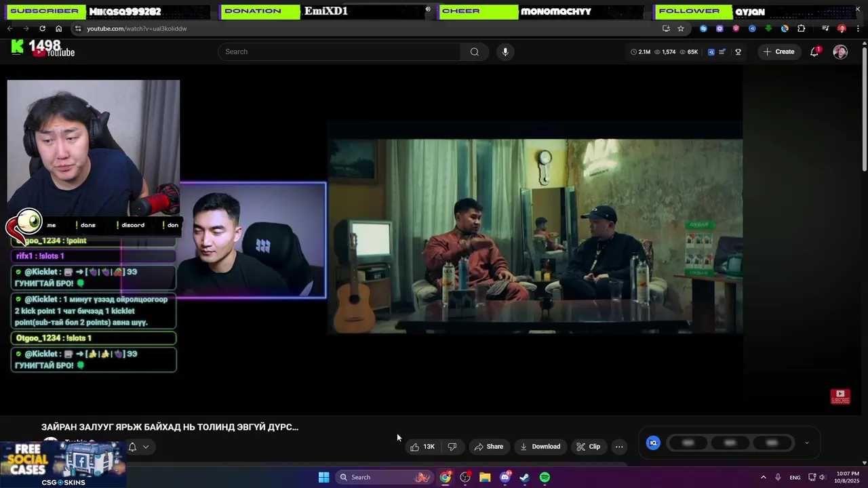Open YouTube account avatar menu

click(x=840, y=52)
